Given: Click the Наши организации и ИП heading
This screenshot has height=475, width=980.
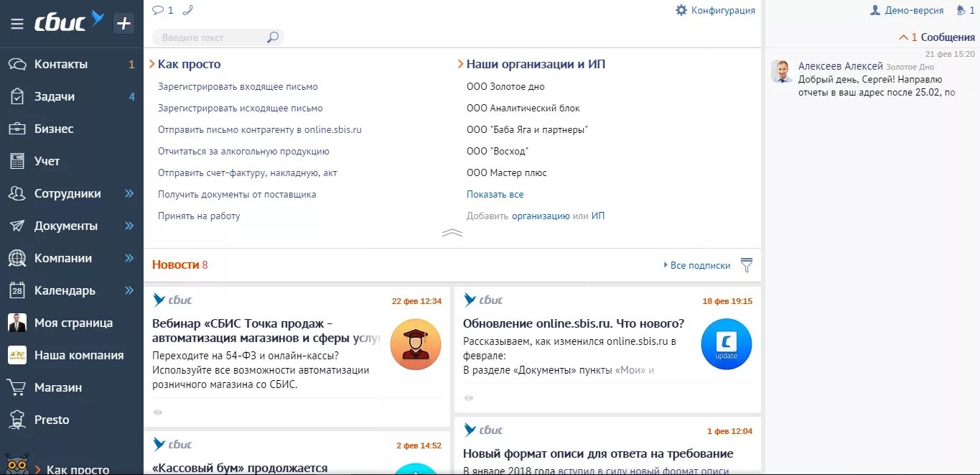Looking at the screenshot, I should point(536,64).
